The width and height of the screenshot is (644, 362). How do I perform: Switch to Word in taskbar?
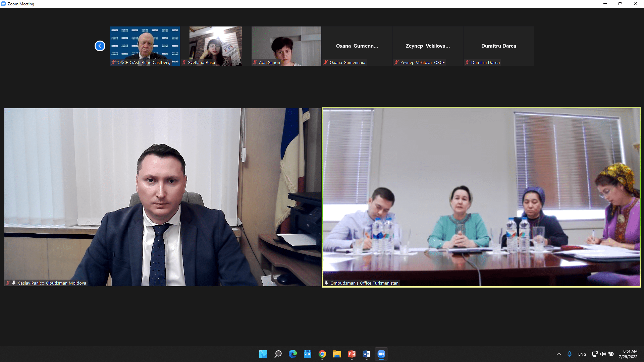tap(366, 354)
